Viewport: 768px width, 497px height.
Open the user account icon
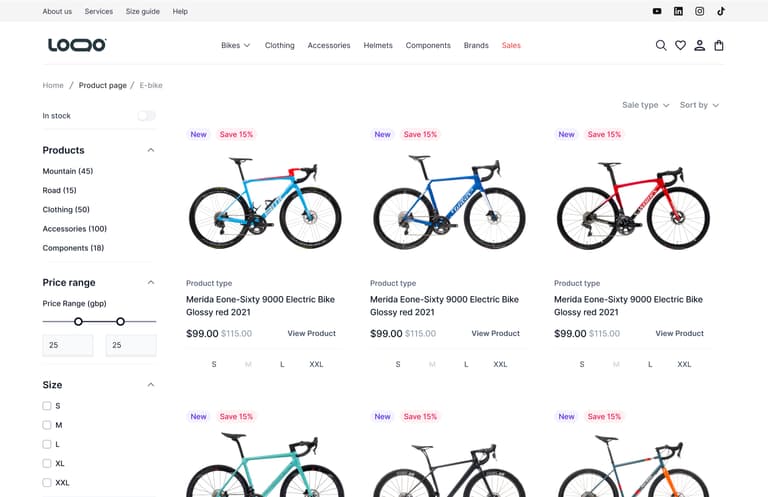point(700,45)
